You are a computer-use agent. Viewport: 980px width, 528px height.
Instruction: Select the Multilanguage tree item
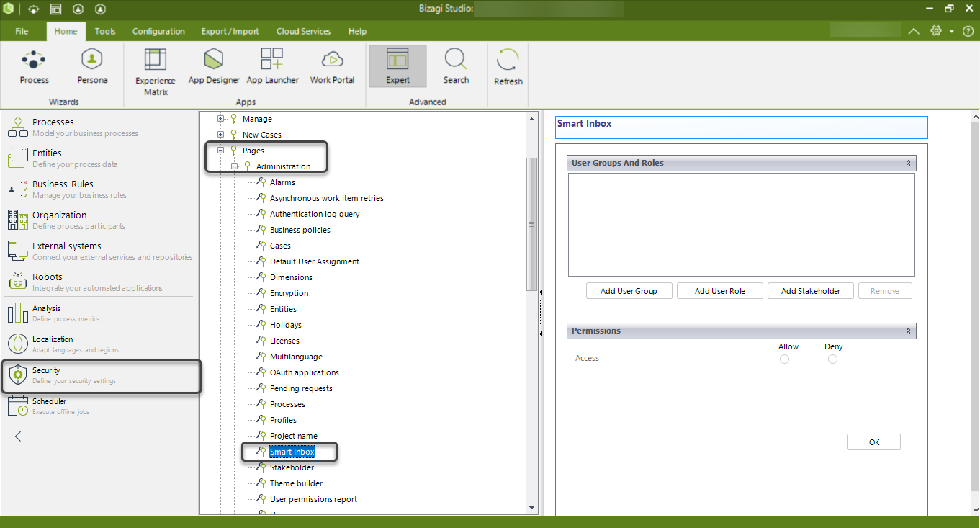pos(296,357)
